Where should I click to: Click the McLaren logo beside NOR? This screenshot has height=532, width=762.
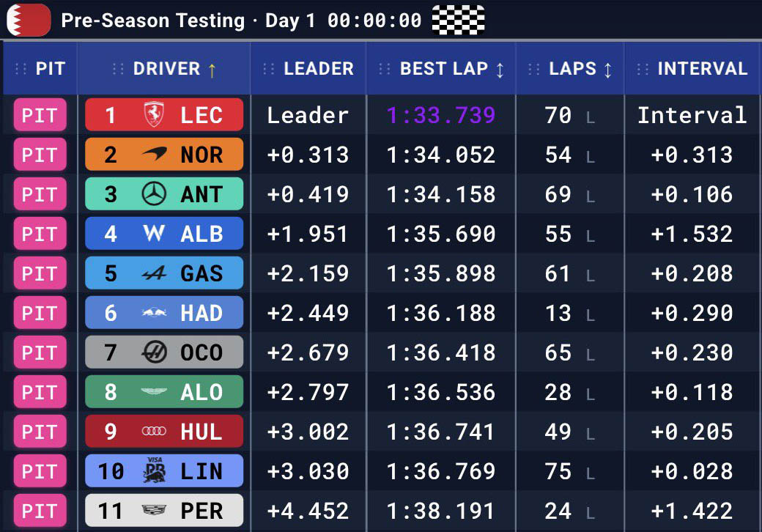(x=153, y=155)
